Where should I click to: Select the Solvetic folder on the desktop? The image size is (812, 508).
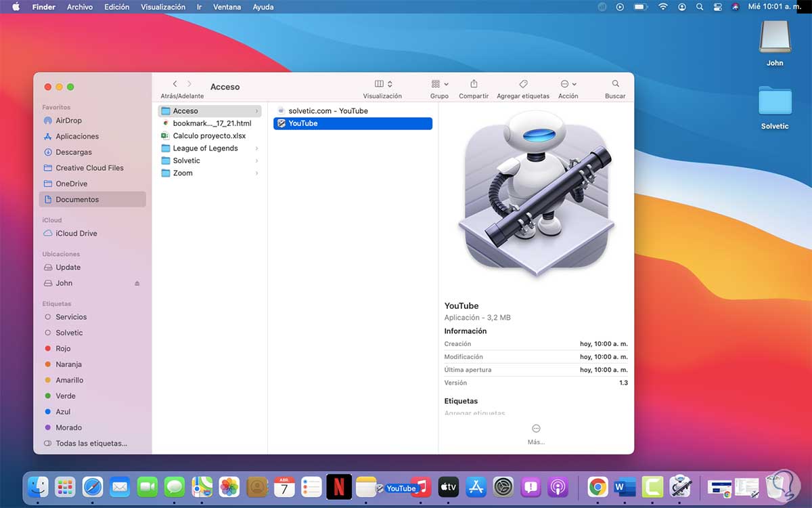[775, 108]
